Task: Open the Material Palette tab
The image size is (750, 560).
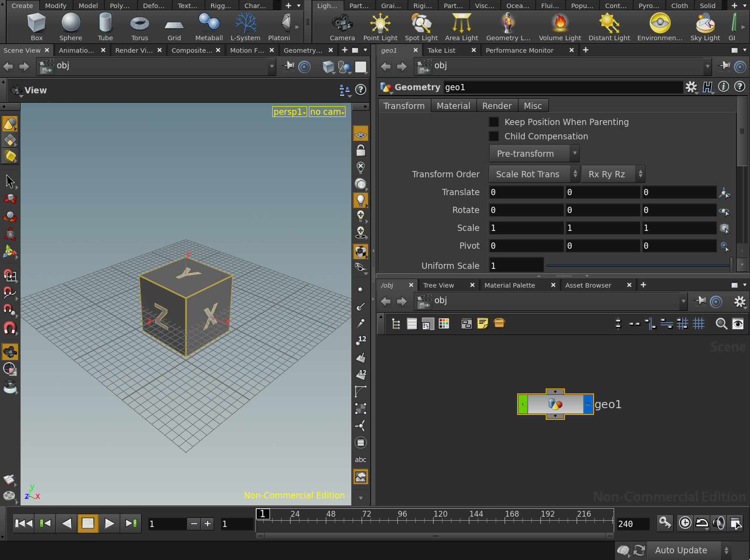Action: click(x=510, y=285)
